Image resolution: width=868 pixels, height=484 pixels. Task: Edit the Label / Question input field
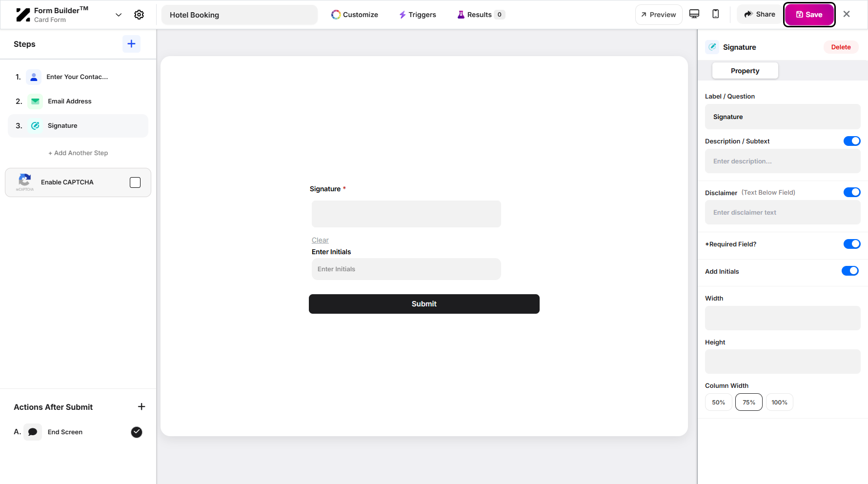(x=783, y=117)
